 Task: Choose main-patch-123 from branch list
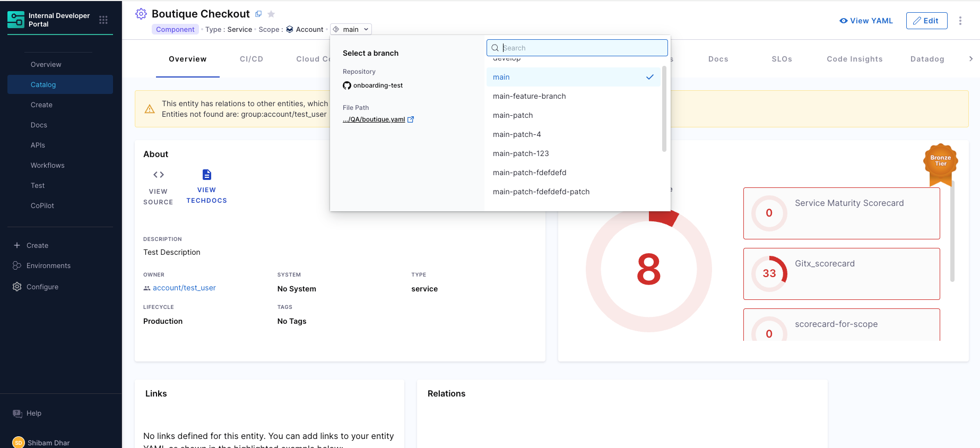pos(521,153)
